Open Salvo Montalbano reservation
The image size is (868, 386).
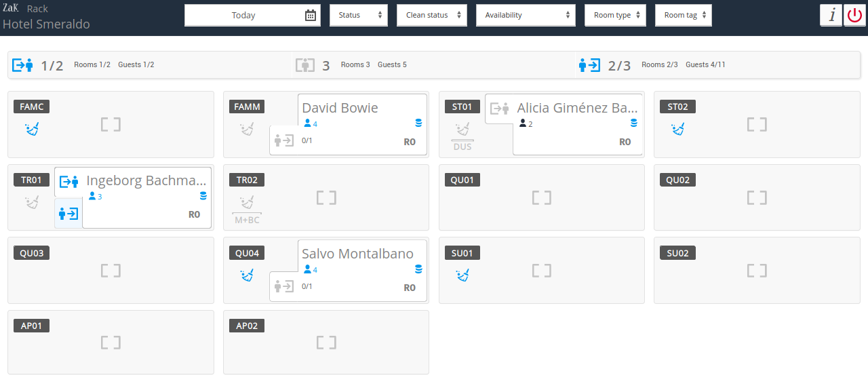(x=357, y=254)
